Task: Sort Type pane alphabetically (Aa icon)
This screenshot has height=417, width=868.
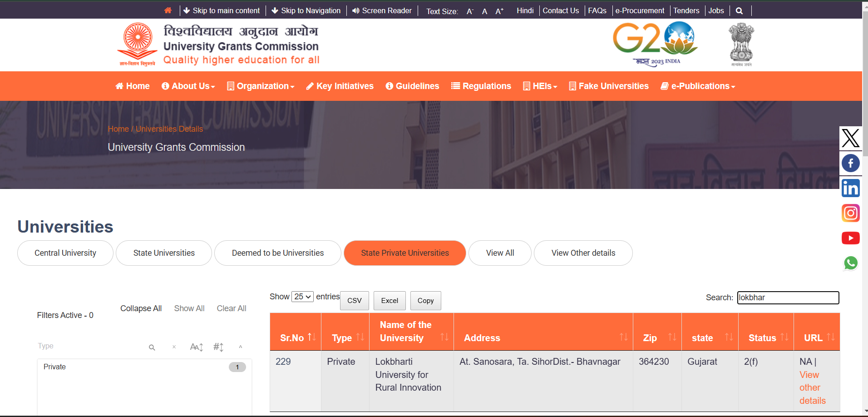Action: point(197,347)
